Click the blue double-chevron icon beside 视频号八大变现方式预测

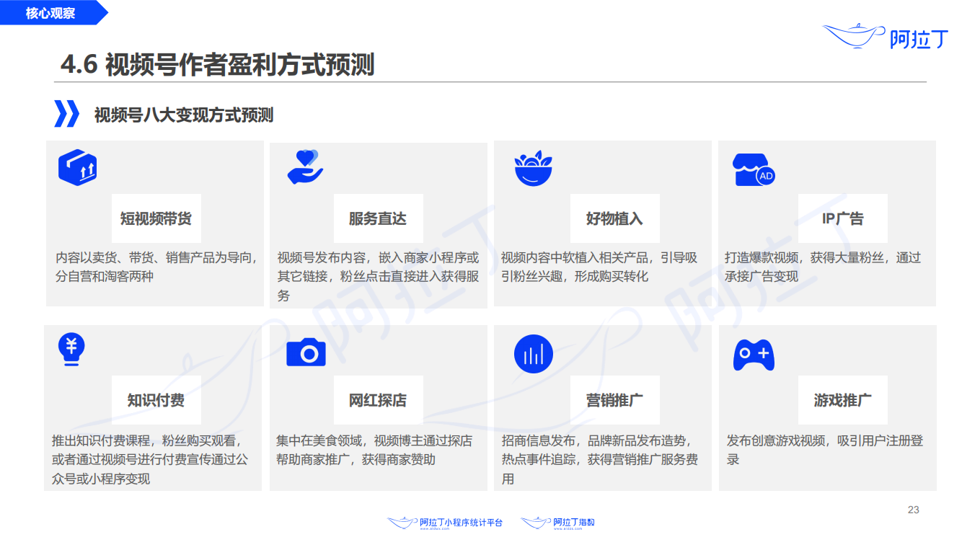click(66, 114)
